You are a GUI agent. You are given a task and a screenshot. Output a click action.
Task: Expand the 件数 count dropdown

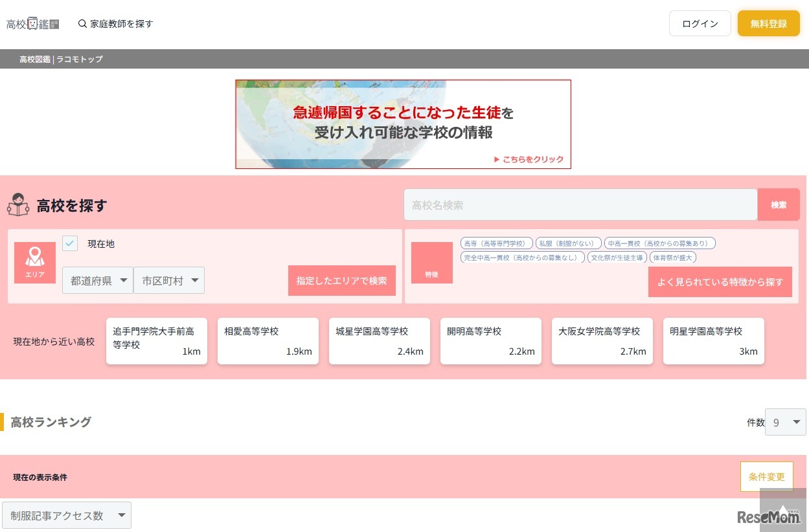coord(785,422)
